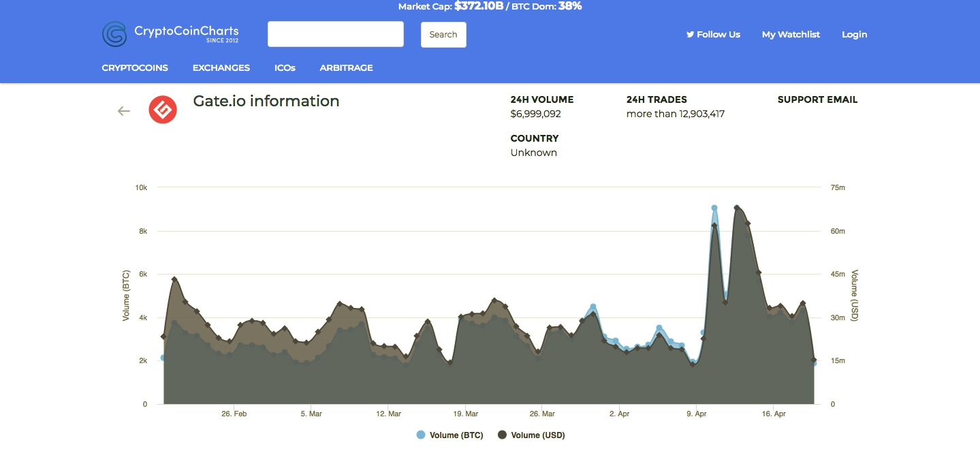Image resolution: width=980 pixels, height=449 pixels.
Task: Click the '6k' BTC axis label
Action: click(143, 275)
